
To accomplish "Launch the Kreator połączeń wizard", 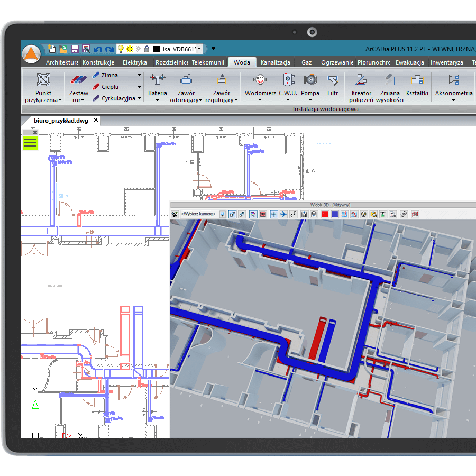I will tap(361, 88).
